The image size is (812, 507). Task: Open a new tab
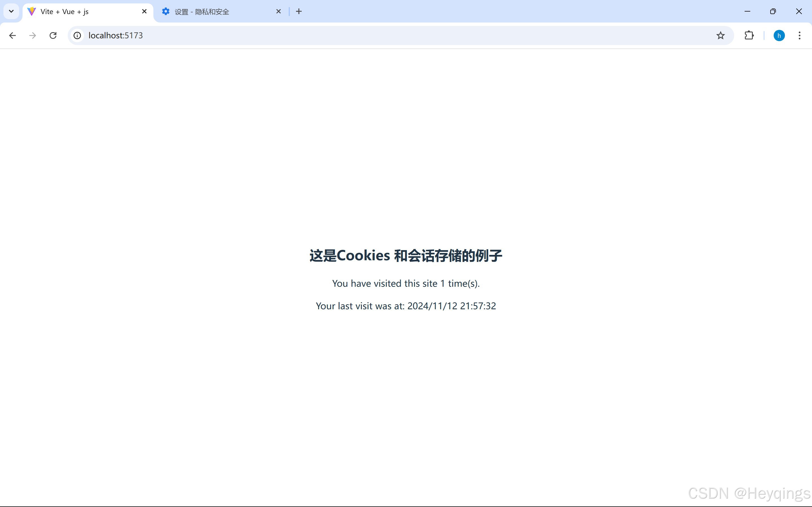[x=299, y=11]
